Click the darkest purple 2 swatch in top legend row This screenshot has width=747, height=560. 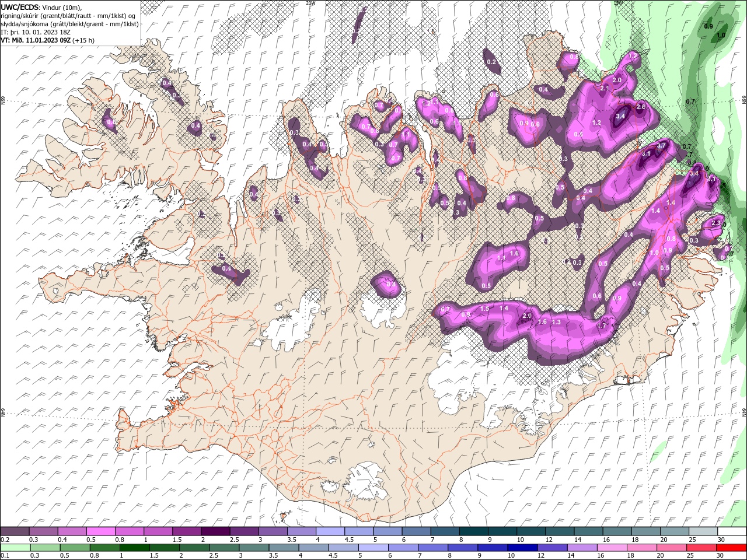pyautogui.click(x=215, y=531)
